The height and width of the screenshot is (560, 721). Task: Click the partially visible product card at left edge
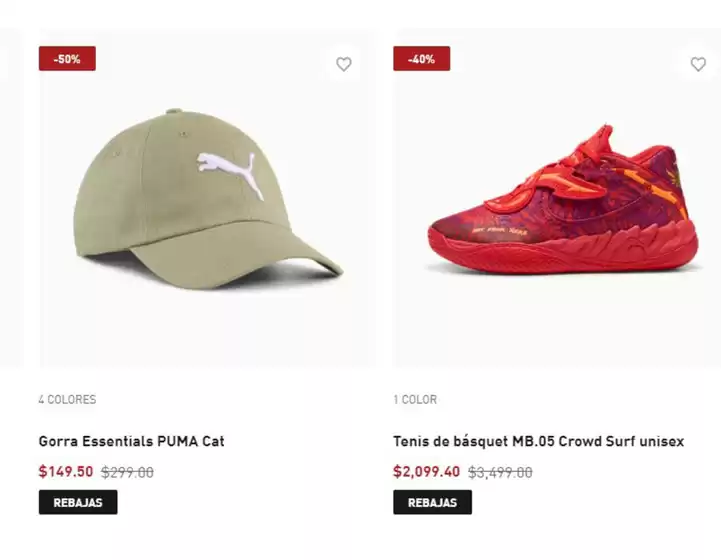coord(10,200)
